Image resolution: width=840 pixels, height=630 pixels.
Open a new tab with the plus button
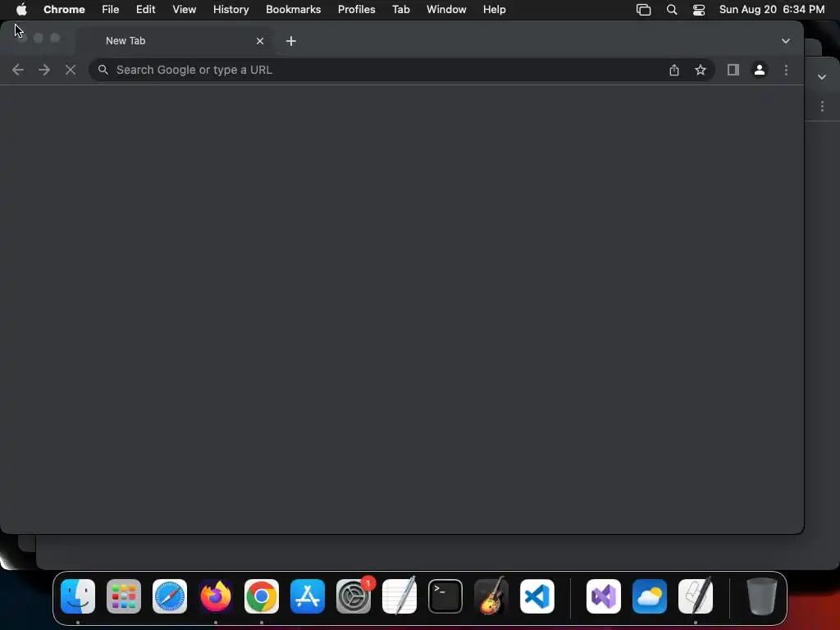[x=291, y=41]
